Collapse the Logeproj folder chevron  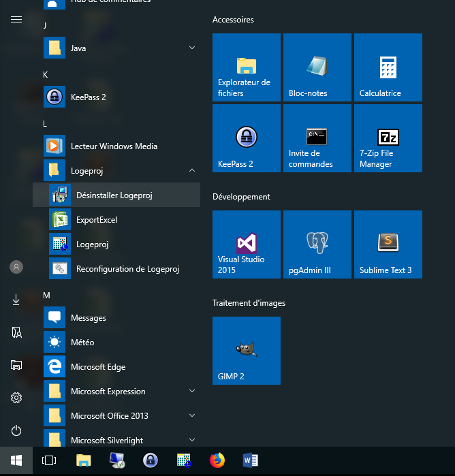pyautogui.click(x=192, y=170)
